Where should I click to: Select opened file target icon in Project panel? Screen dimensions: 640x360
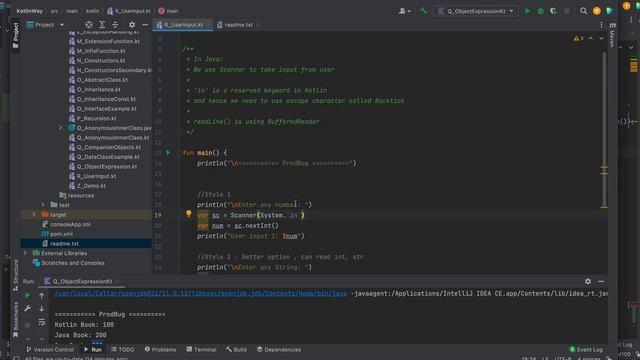click(89, 25)
